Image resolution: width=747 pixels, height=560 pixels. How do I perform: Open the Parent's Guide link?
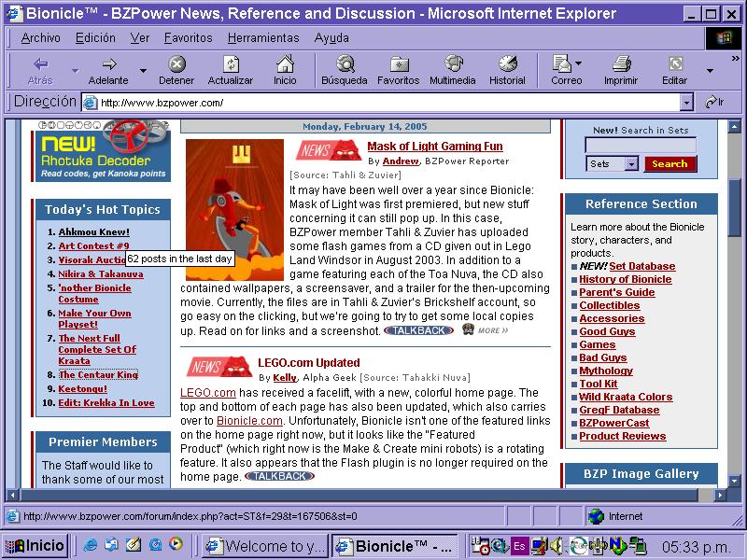(617, 292)
